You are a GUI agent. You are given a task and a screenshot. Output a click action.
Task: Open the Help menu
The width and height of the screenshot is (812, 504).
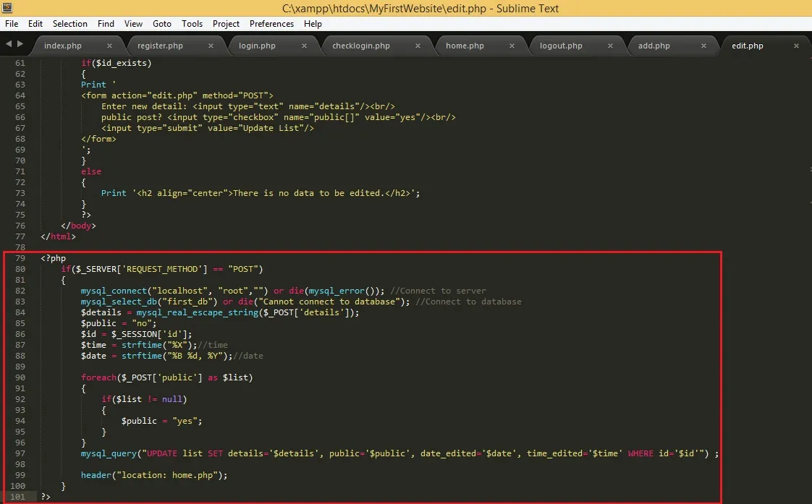(313, 24)
